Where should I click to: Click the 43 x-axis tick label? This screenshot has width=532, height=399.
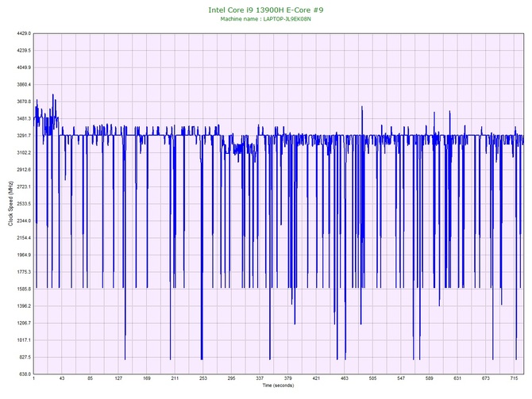[x=62, y=378]
